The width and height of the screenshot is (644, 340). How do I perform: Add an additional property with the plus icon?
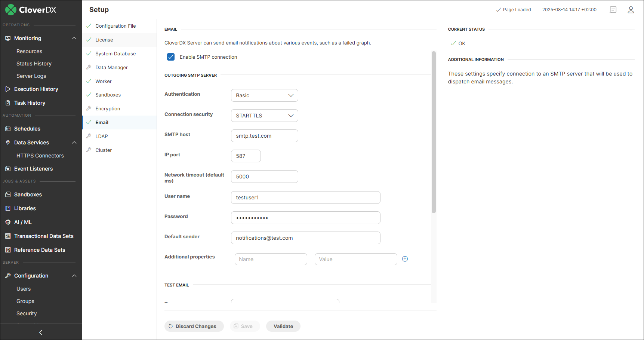(x=405, y=258)
